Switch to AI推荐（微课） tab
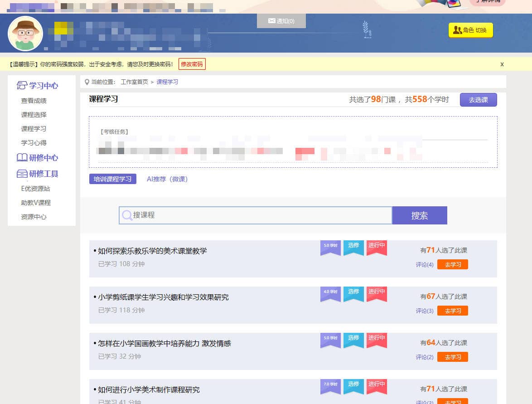This screenshot has height=404, width=532. [167, 179]
